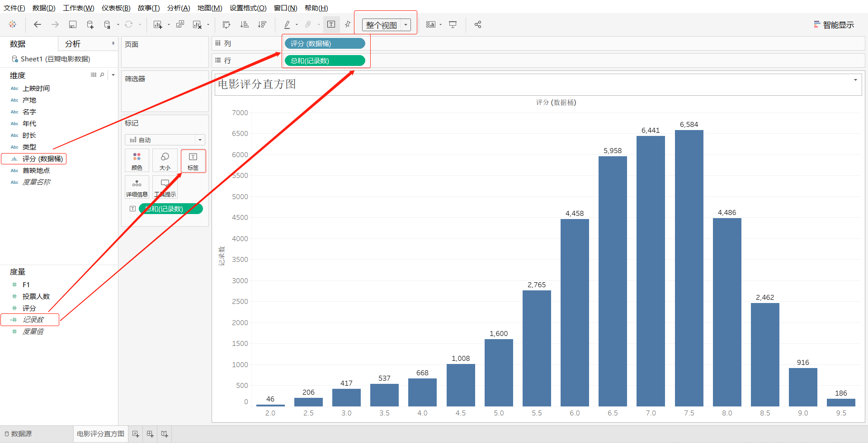Select the 评分 (数据桶) dimension field
This screenshot has height=443, width=868.
(x=42, y=159)
